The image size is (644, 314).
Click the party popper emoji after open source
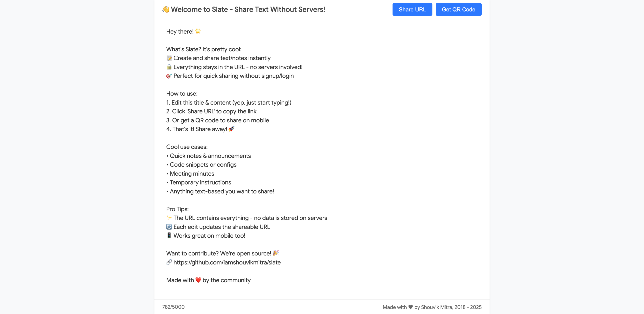tap(275, 253)
